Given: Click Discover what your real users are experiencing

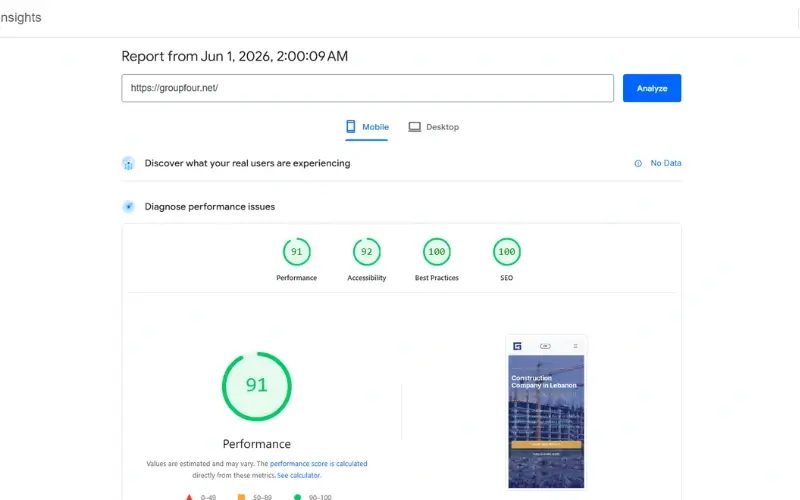Looking at the screenshot, I should coord(247,163).
